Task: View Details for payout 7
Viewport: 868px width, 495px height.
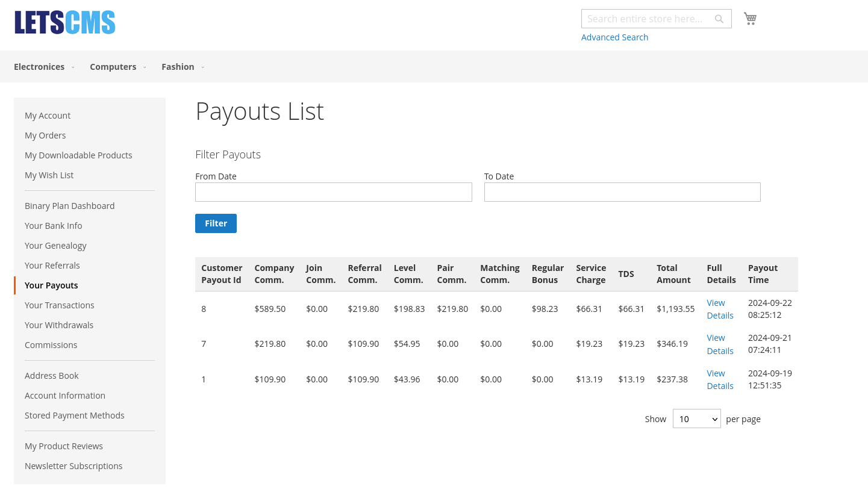Action: tap(720, 344)
